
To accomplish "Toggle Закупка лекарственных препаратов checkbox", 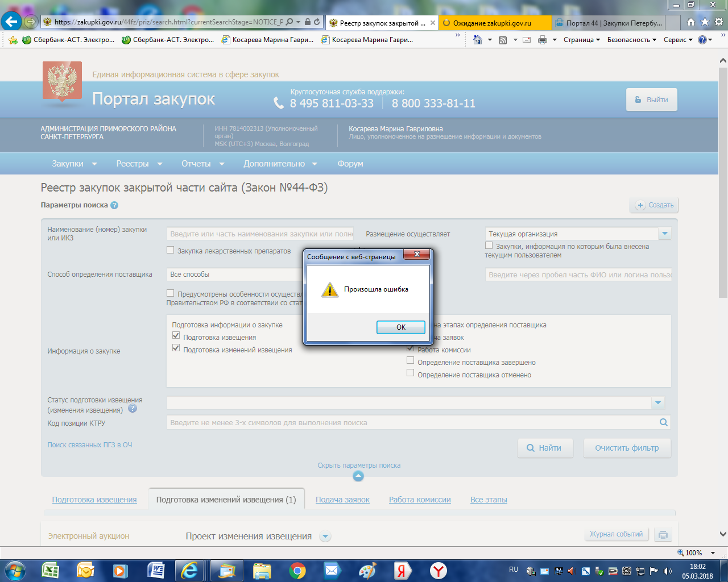I will click(170, 250).
